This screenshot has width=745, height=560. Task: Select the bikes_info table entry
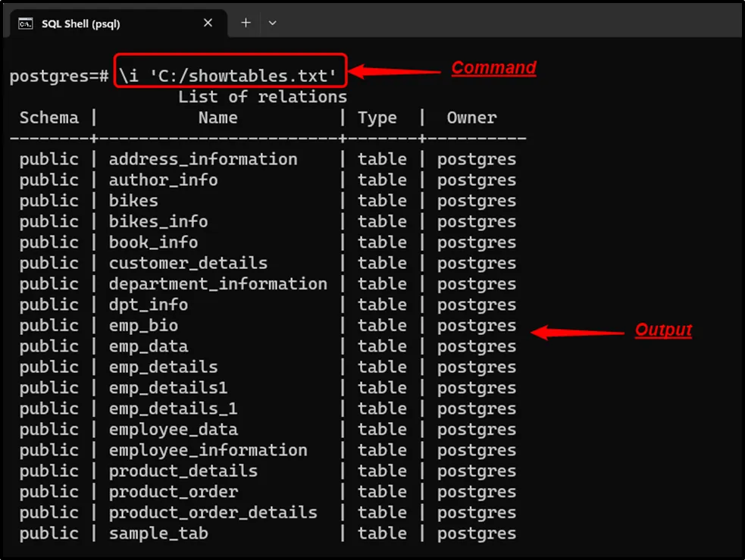click(x=158, y=222)
